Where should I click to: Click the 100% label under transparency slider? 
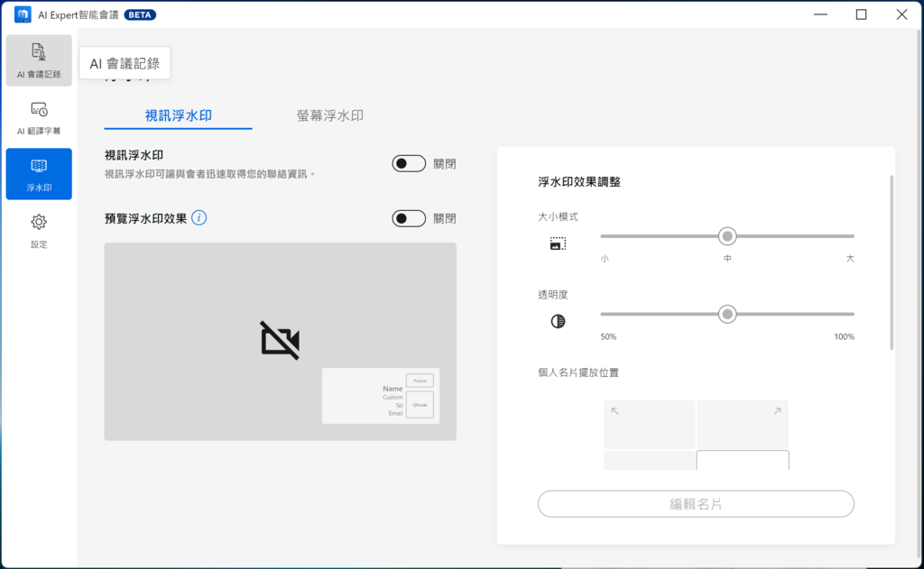pyautogui.click(x=844, y=337)
